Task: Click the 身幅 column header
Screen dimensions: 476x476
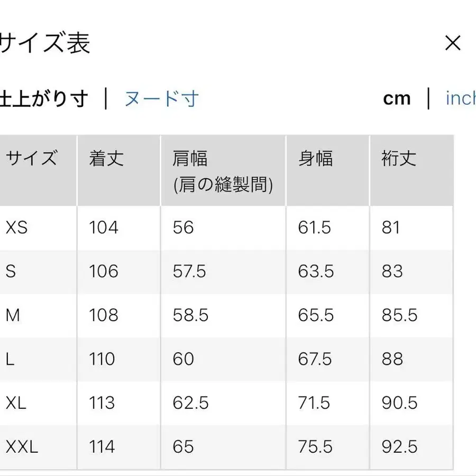Action: (x=314, y=158)
